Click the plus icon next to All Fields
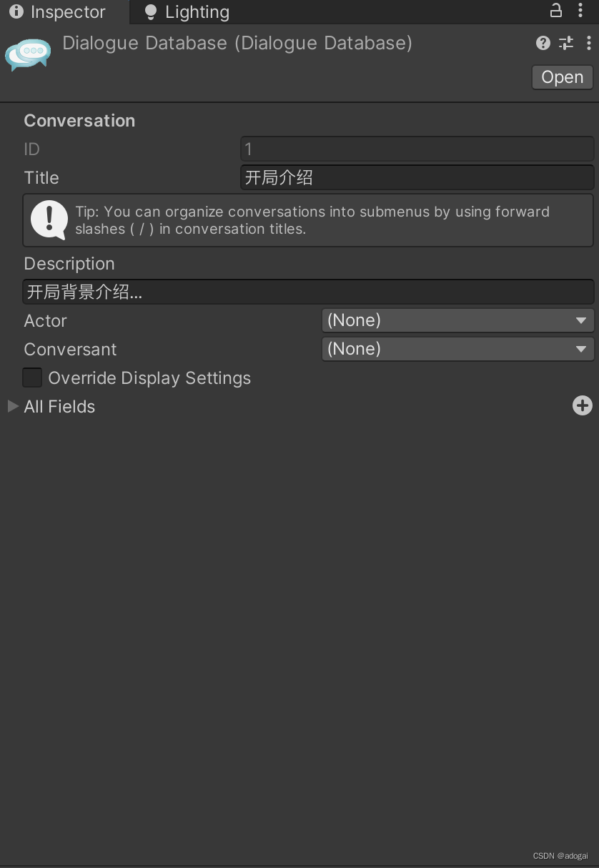 click(583, 405)
